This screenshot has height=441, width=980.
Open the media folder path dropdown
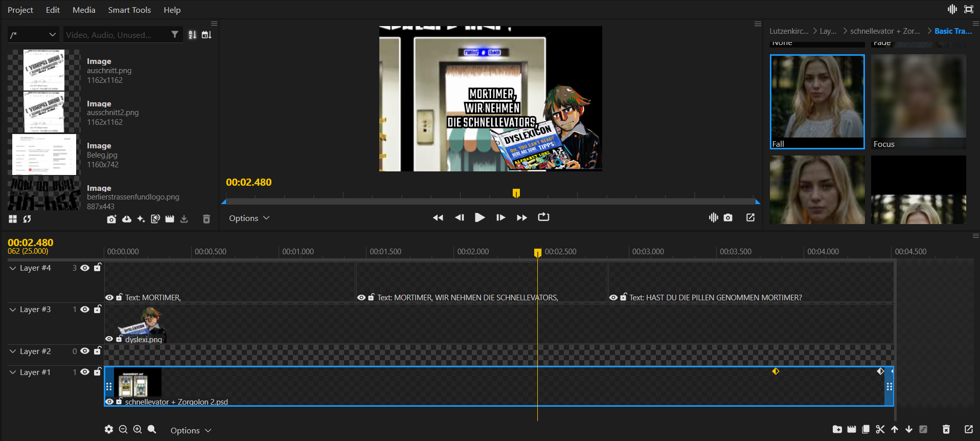tap(33, 35)
